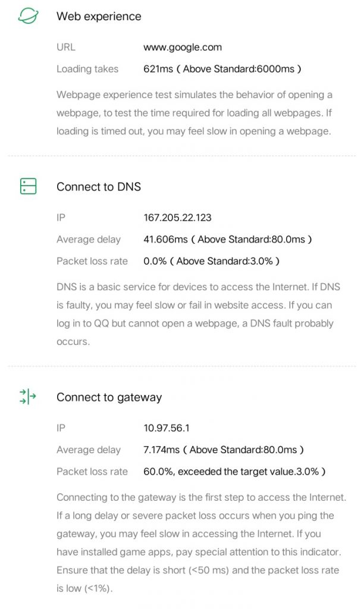Click the DNS basic service description paragraph
The width and height of the screenshot is (364, 609).
pyautogui.click(x=198, y=314)
